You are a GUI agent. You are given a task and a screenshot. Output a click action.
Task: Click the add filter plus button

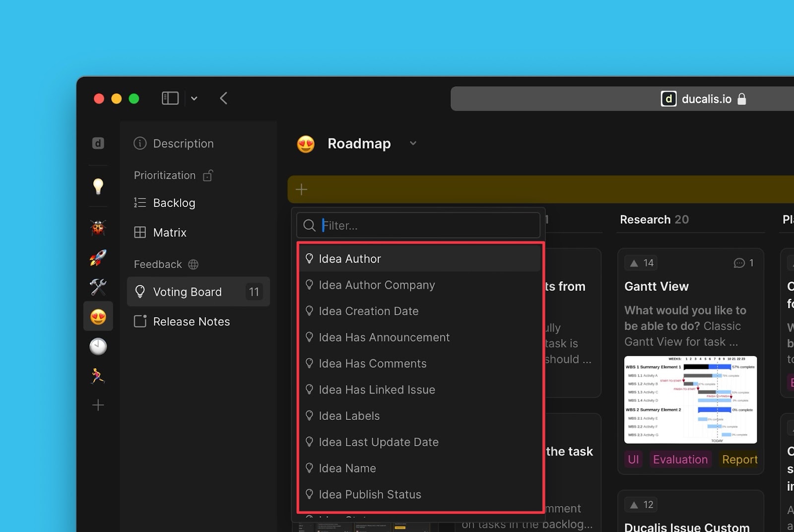click(x=301, y=190)
